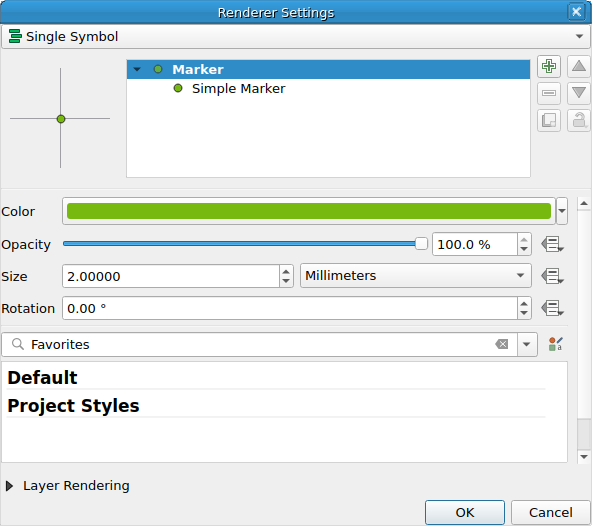Decrease opacity with the down stepper
Viewport: 592px width, 526px height.
pos(524,249)
